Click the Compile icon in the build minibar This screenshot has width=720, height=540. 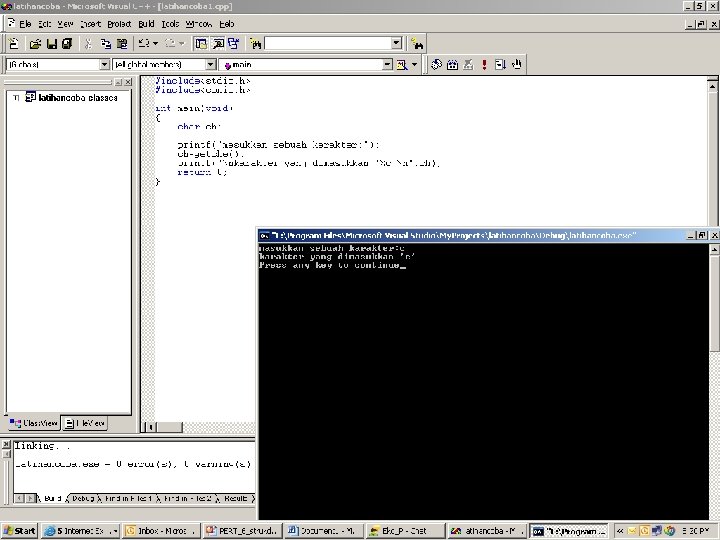coord(437,64)
